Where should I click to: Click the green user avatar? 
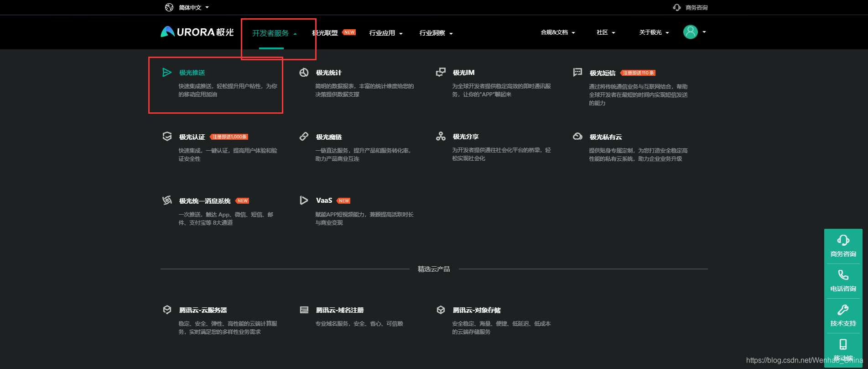pos(691,32)
